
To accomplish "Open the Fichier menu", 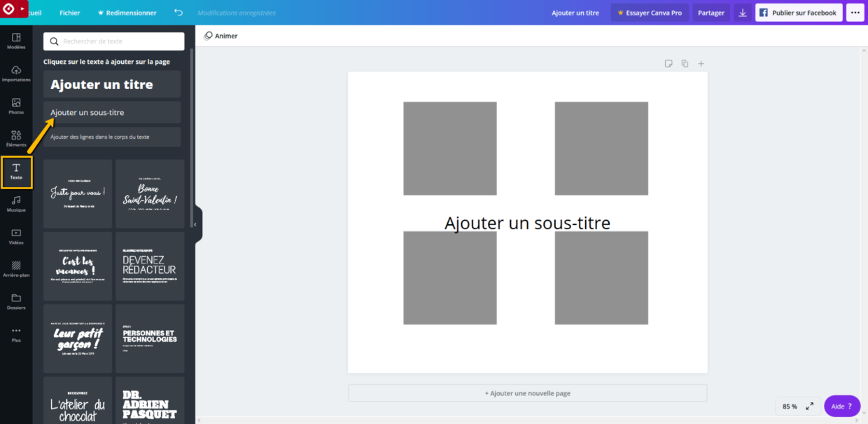I will coord(69,13).
